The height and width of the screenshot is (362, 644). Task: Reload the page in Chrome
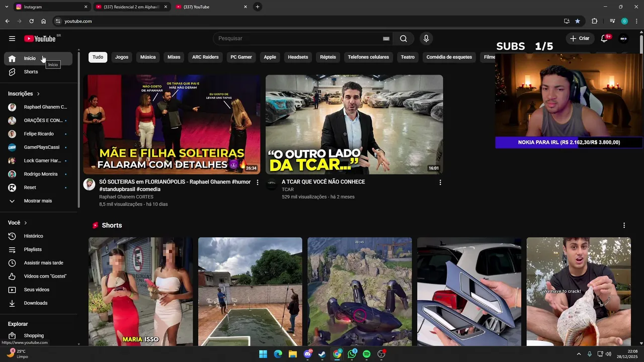(31, 21)
